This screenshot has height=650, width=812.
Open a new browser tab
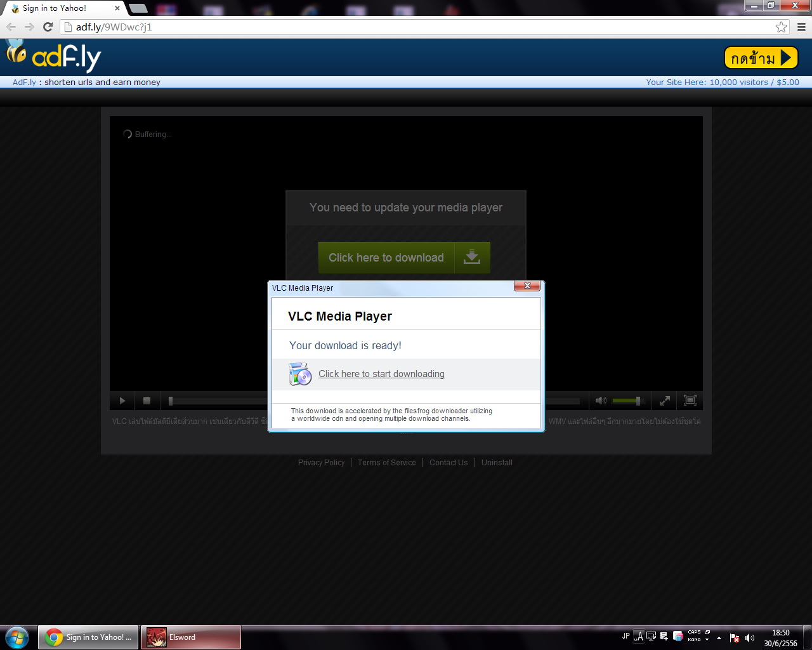138,8
